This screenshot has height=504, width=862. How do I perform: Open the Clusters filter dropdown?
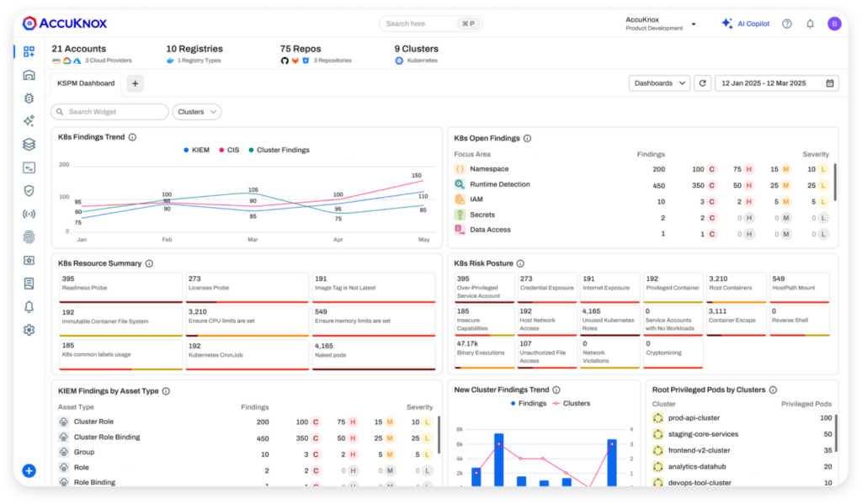(x=197, y=112)
